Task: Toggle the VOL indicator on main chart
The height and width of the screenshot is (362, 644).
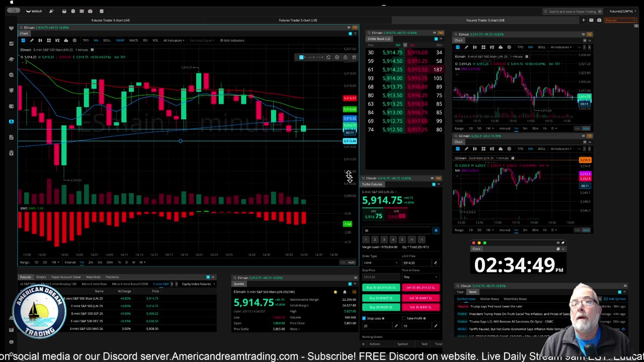Action: [x=155, y=40]
